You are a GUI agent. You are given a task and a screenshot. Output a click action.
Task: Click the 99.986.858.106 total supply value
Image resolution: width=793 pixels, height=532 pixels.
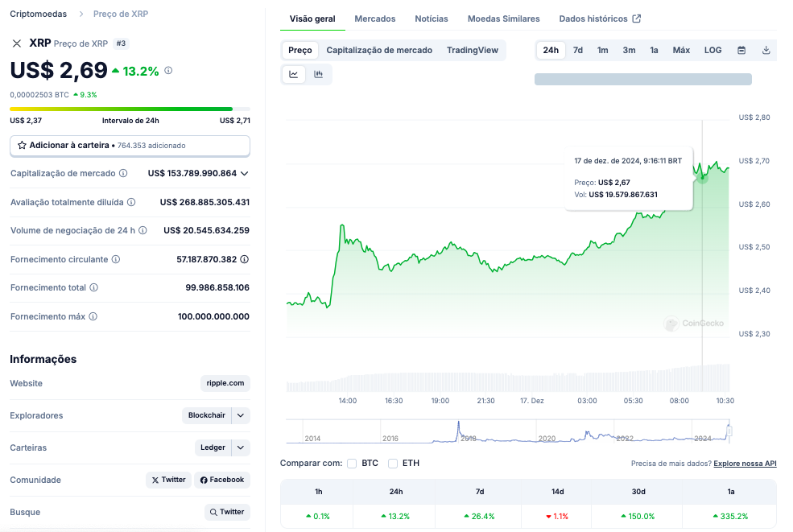217,288
